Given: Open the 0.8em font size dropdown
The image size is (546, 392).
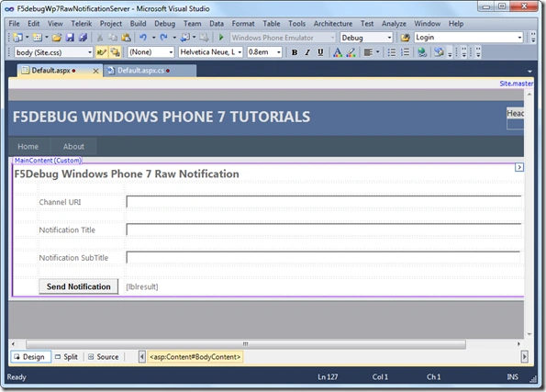Looking at the screenshot, I should 264,52.
